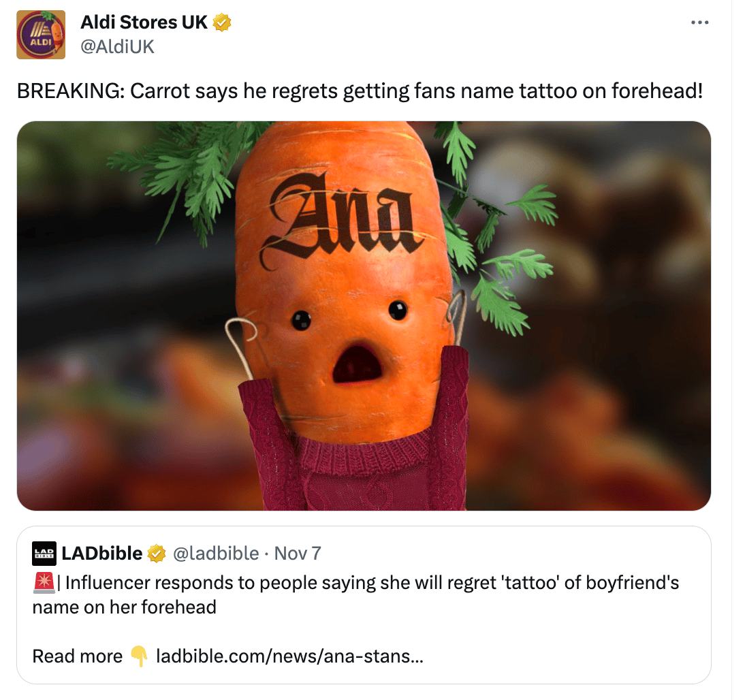Open the ladbible.com/news/ana-stans link
The height and width of the screenshot is (700, 745).
pyautogui.click(x=289, y=656)
